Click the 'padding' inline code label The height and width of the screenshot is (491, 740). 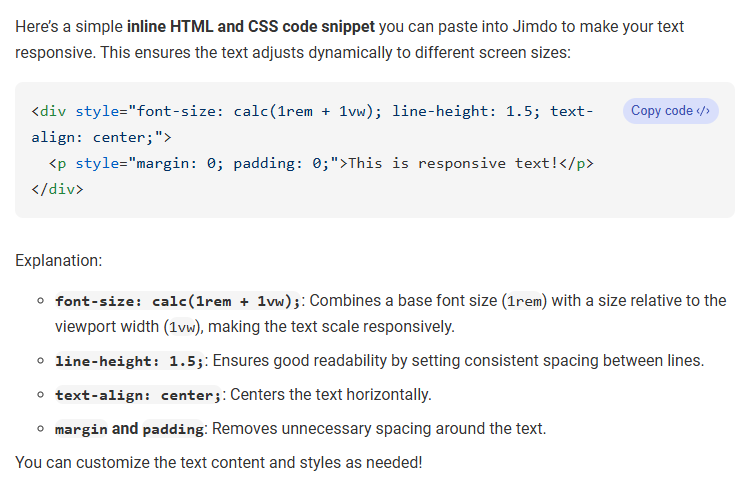pos(173,429)
